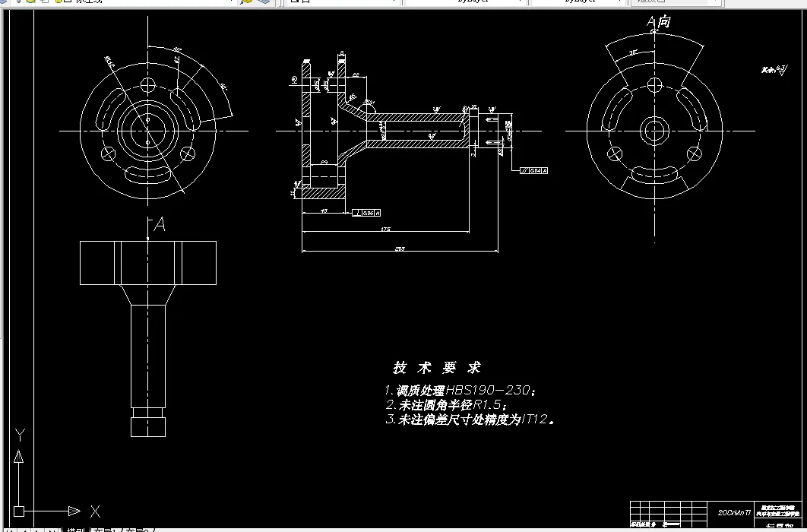Select note 3.未注偏差尺寸处精度为IT12
Screen dimensions: 807x532
470,420
